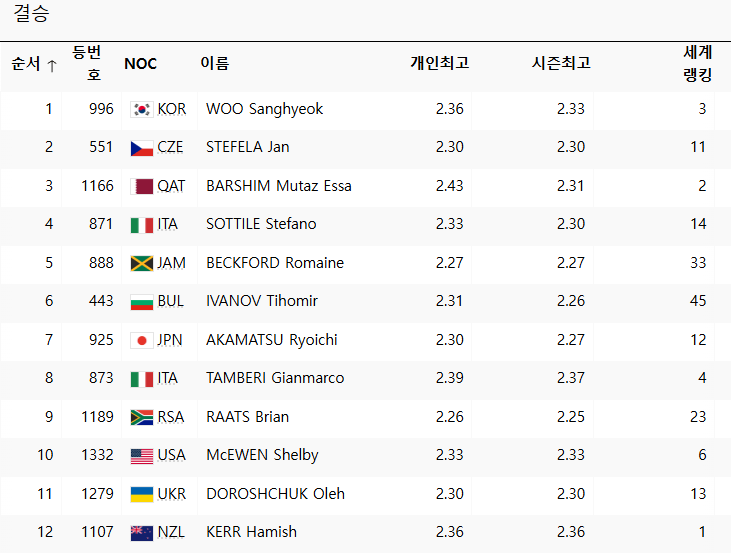Sort by 순서 column arrow
731x553 pixels.
pos(51,65)
